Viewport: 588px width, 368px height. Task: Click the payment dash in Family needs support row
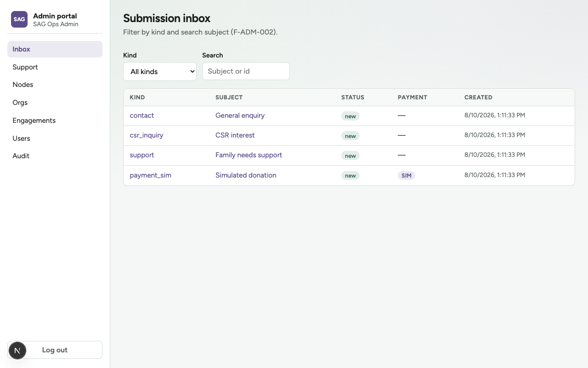tap(401, 155)
